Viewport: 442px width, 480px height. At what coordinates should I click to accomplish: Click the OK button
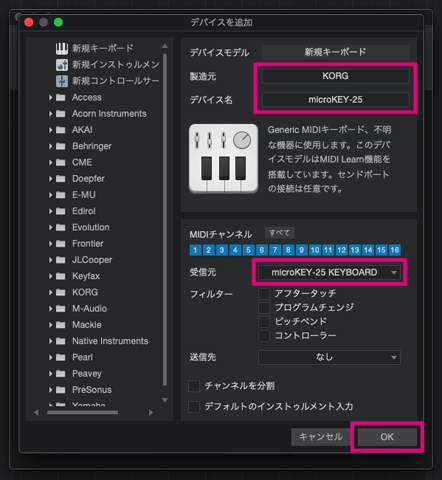click(387, 437)
